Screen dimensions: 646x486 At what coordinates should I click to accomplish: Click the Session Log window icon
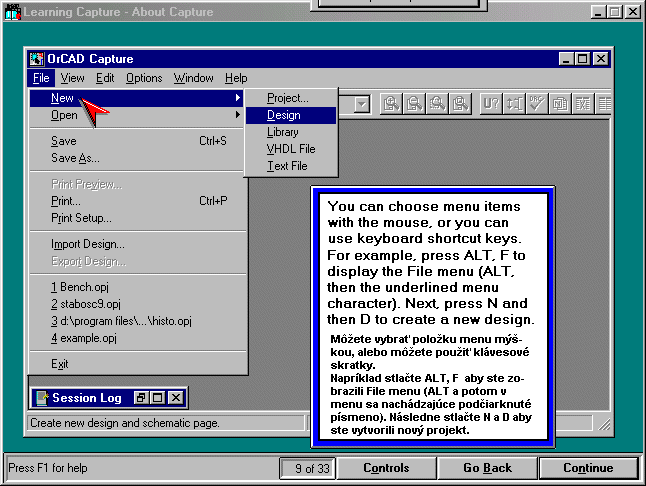[x=41, y=398]
